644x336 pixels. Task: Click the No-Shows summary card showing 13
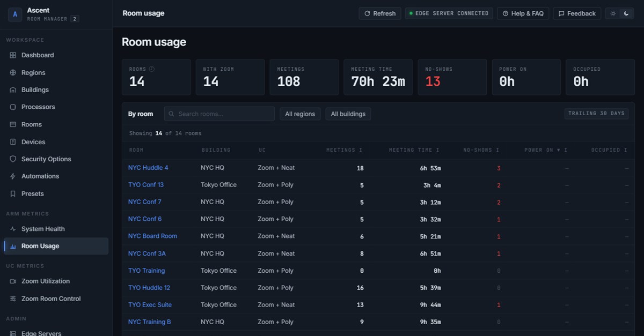click(x=452, y=77)
